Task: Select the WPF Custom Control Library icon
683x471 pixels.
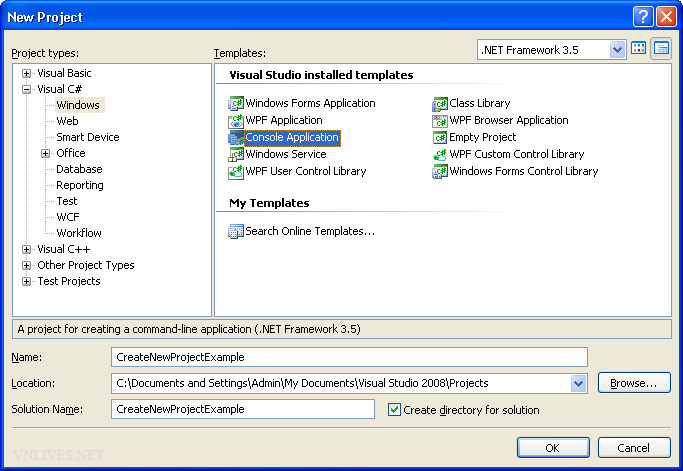Action: pos(440,154)
